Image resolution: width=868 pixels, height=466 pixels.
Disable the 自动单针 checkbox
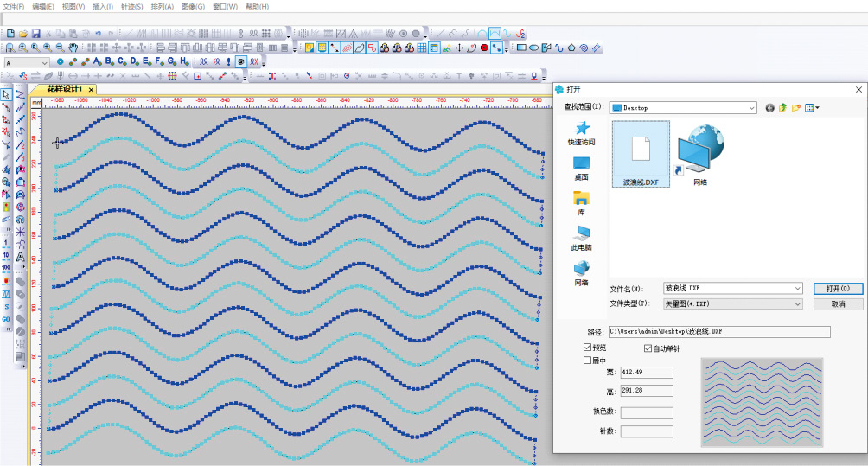coord(648,348)
